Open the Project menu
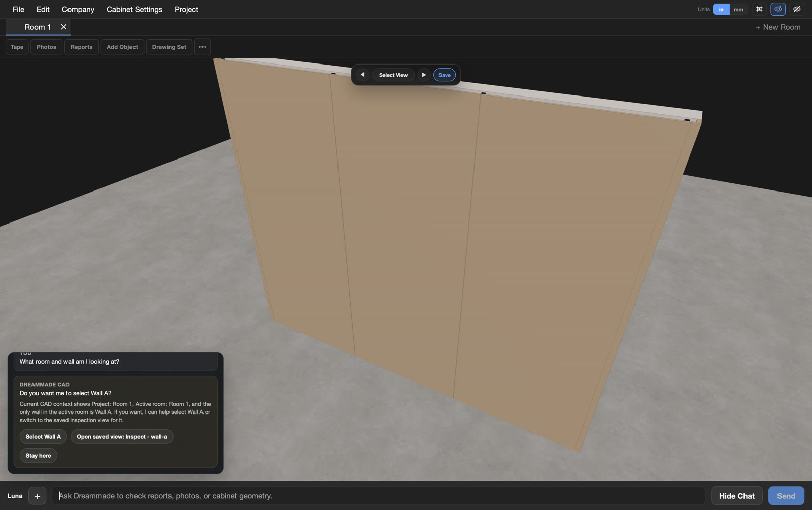 coord(186,9)
